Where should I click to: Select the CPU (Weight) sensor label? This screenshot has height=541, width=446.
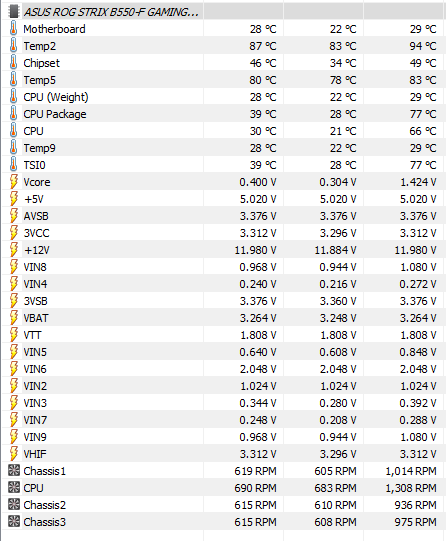56,97
